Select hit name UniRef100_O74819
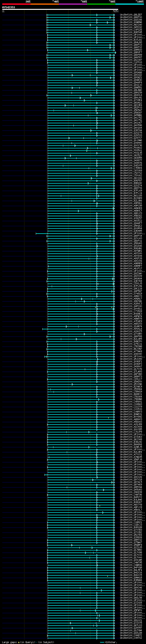 [x=131, y=294]
